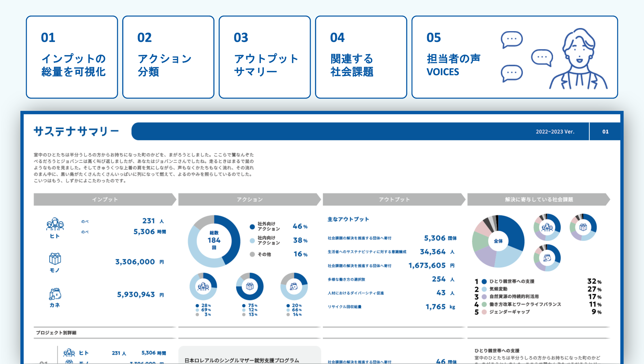Click the ヒト people icon in Input

click(55, 224)
